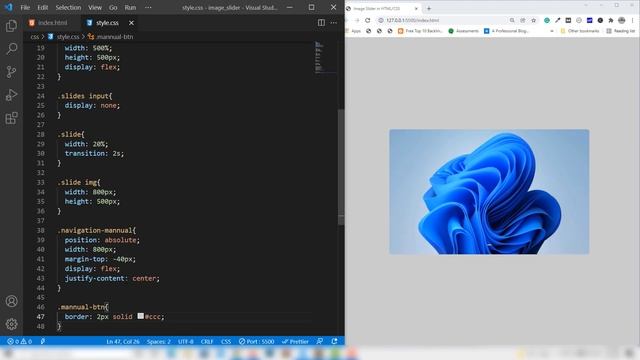Open Run and Debug view
The image size is (640, 360).
11,95
